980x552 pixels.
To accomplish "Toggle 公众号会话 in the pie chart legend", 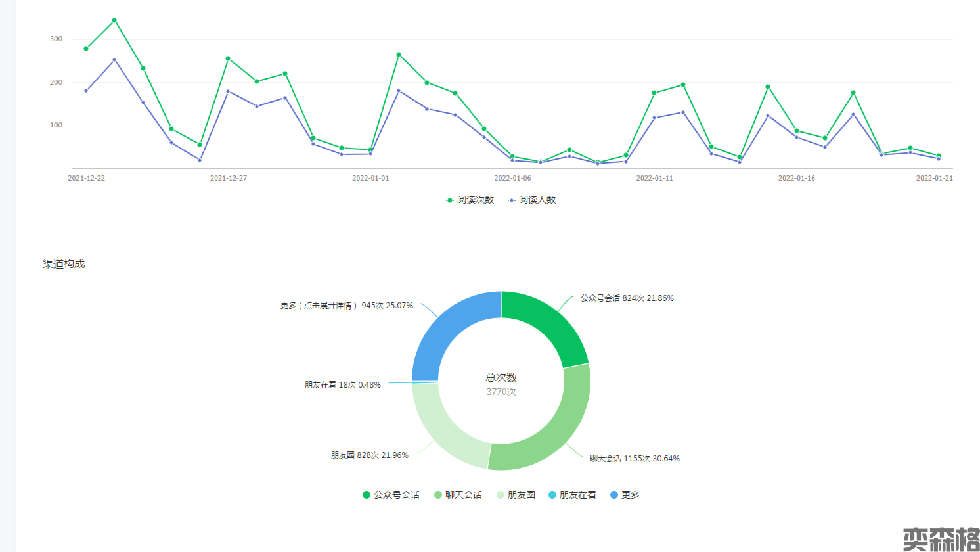I will [391, 495].
